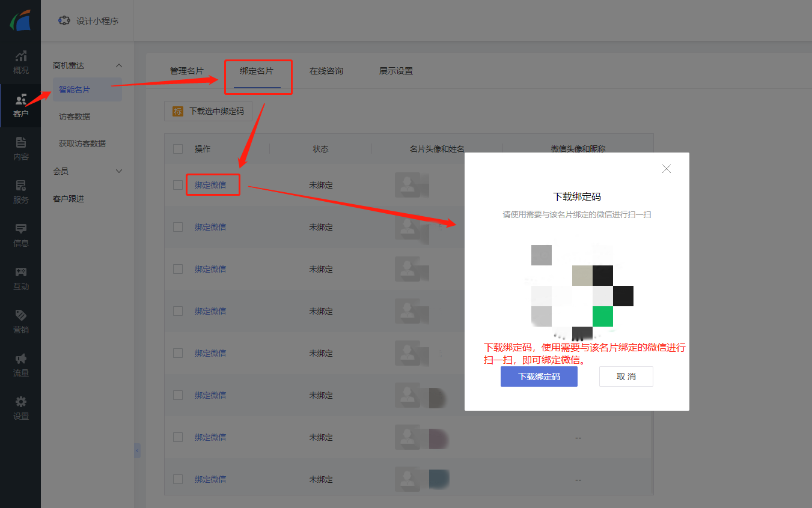Check the third row's checkbox
Viewport: 812px width, 508px height.
point(178,269)
